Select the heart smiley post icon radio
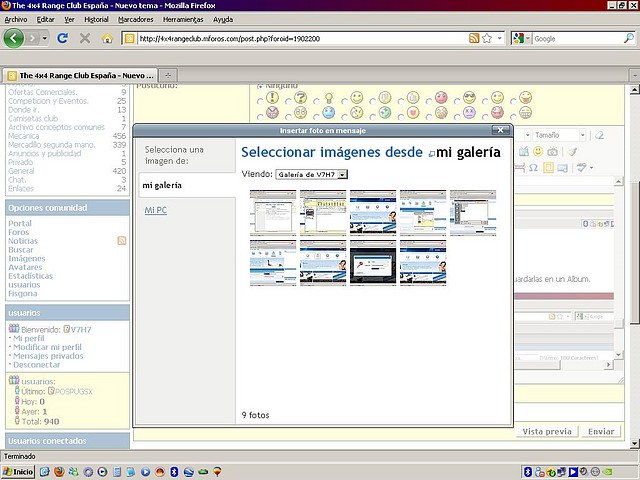Screen dimensions: 640x480 [400, 116]
